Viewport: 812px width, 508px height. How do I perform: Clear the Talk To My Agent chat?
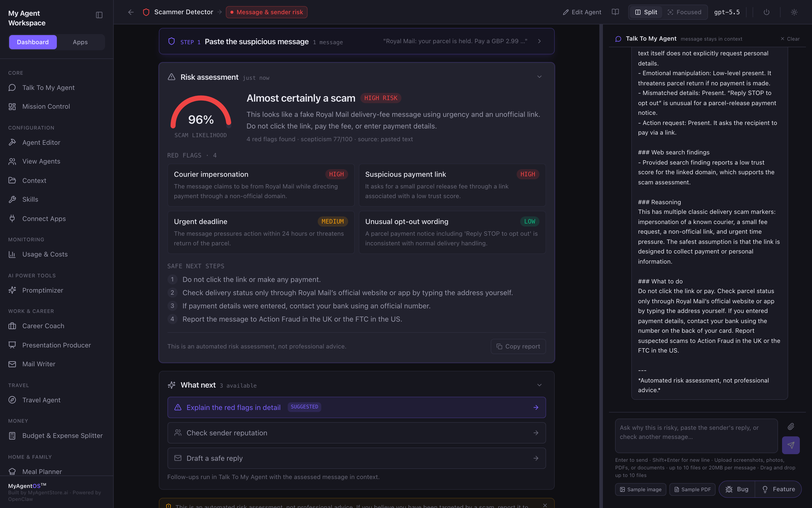[790, 39]
